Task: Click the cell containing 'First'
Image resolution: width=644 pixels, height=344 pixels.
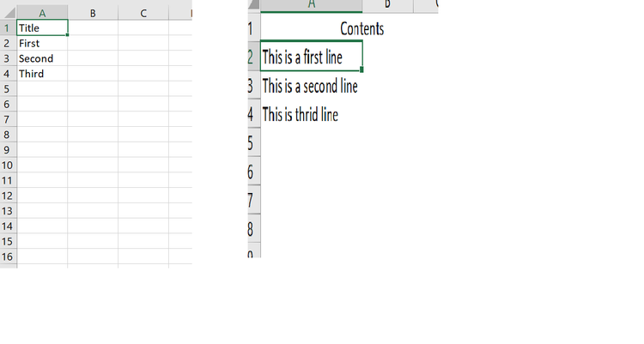Action: (42, 43)
